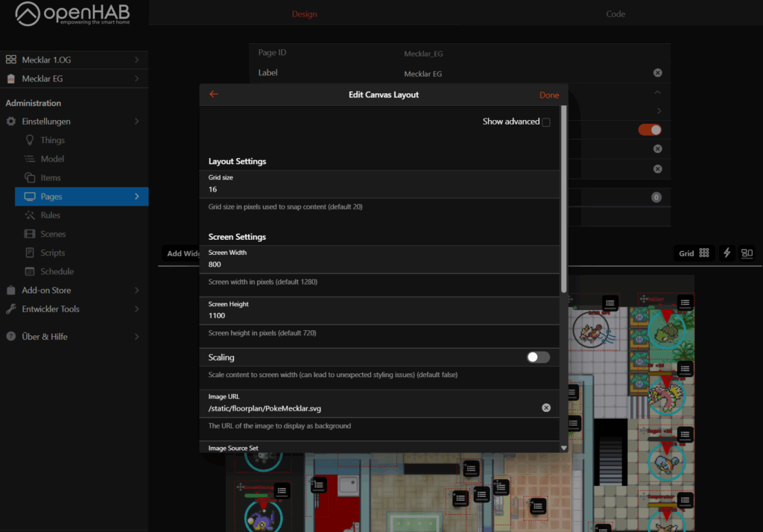The image size is (763, 532).
Task: Open the widget menu beside the pink bird widget
Action: 685,369
